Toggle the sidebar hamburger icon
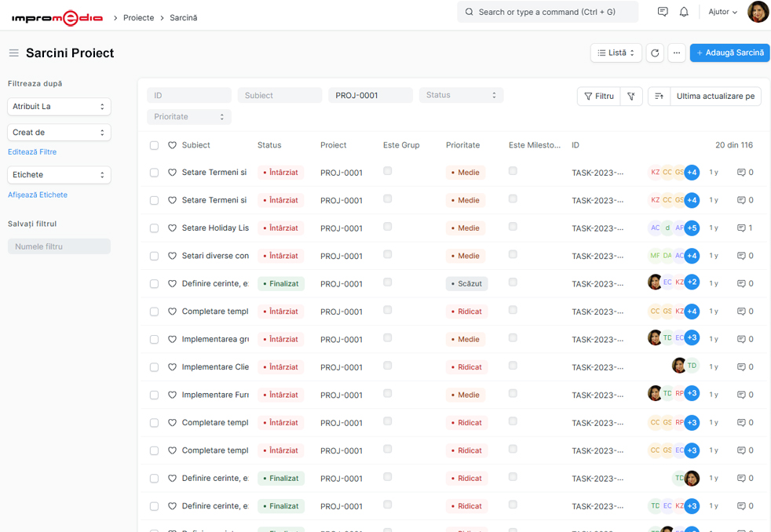This screenshot has height=532, width=771. 13,53
